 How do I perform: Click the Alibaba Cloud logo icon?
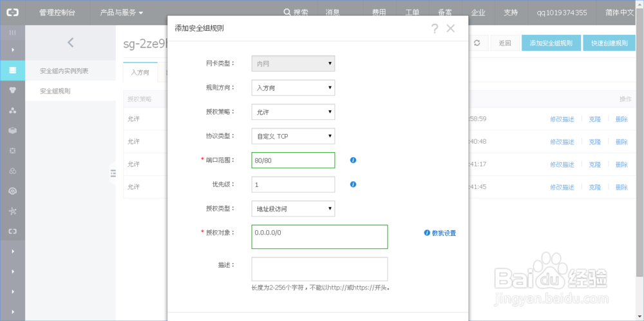click(x=13, y=12)
